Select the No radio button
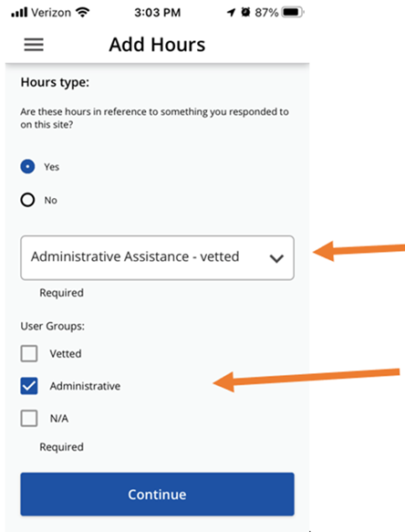Viewport: 405px width, 532px height. tap(27, 200)
